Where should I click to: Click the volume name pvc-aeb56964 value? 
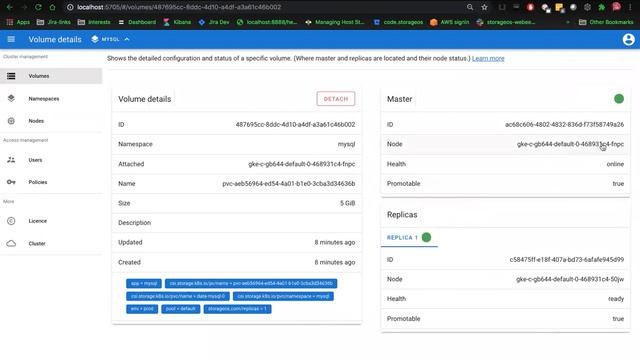(289, 184)
